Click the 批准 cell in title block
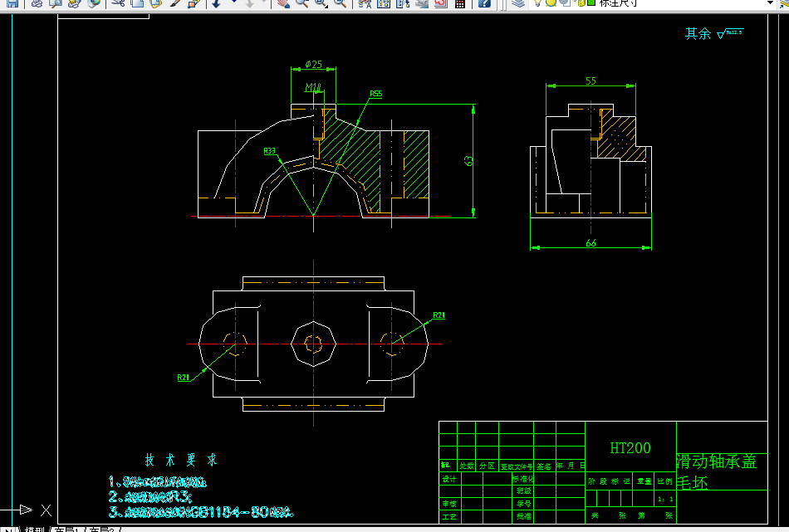Screen dimensions: 789x532 pos(523,516)
